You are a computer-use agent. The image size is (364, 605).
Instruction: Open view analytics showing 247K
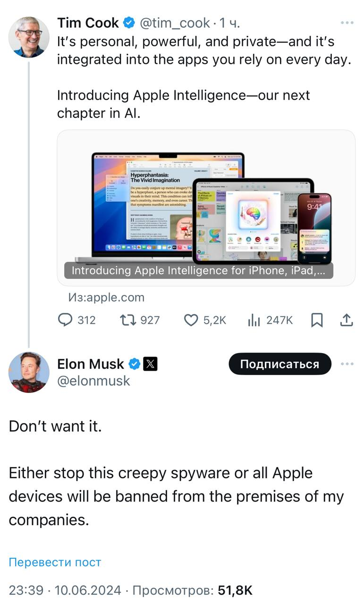(x=254, y=320)
